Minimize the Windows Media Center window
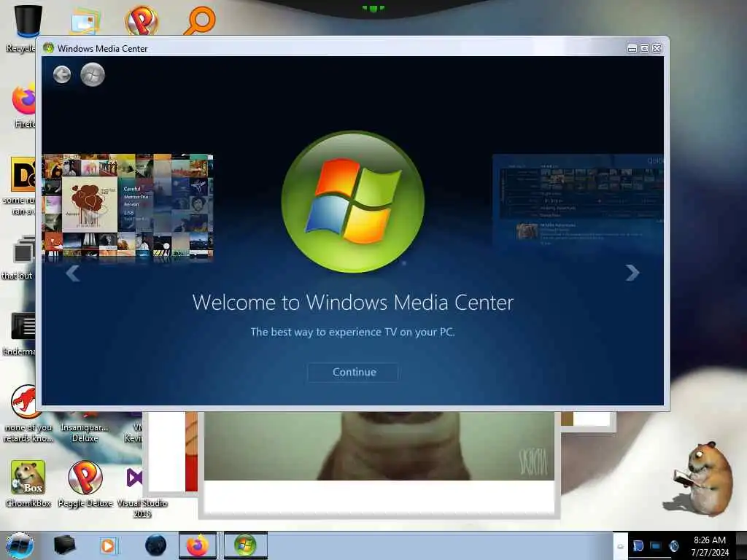The image size is (747, 560). pyautogui.click(x=632, y=49)
